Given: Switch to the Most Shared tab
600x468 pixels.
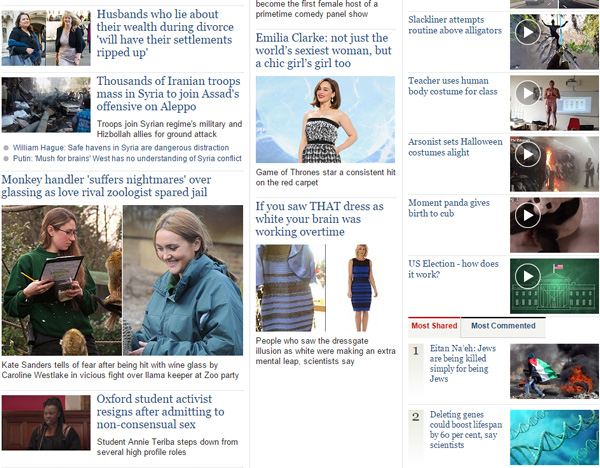Looking at the screenshot, I should point(434,326).
